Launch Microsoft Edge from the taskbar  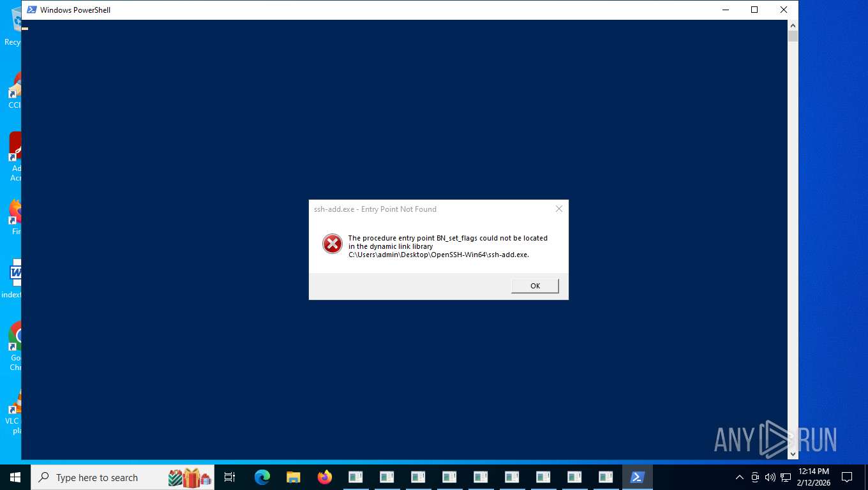coord(262,477)
